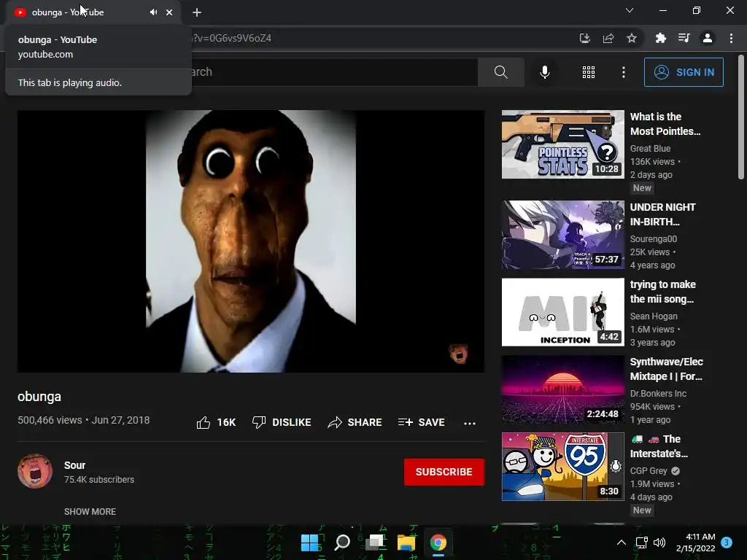Open YouTube settings three-dot menu
Image resolution: width=747 pixels, height=560 pixels.
pyautogui.click(x=624, y=72)
